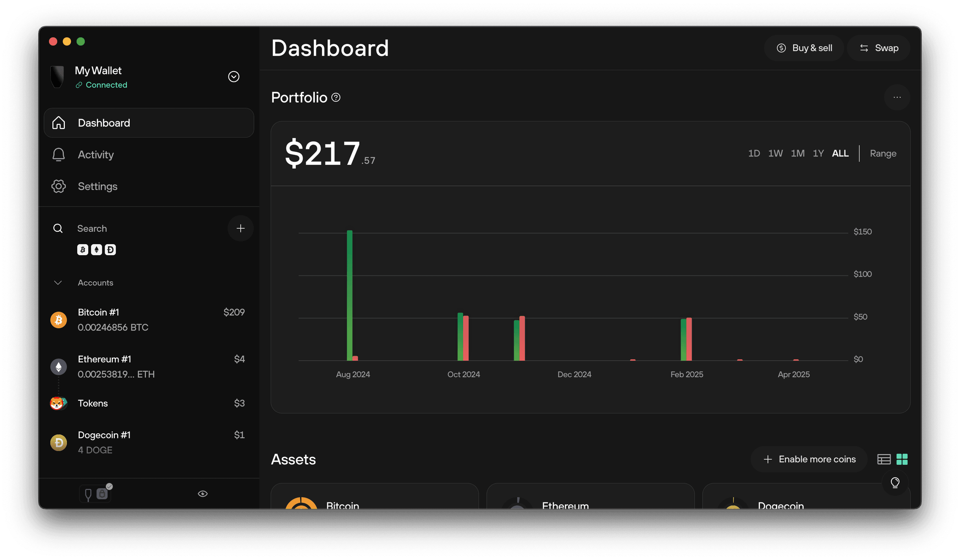Click the add account plus icon

240,228
